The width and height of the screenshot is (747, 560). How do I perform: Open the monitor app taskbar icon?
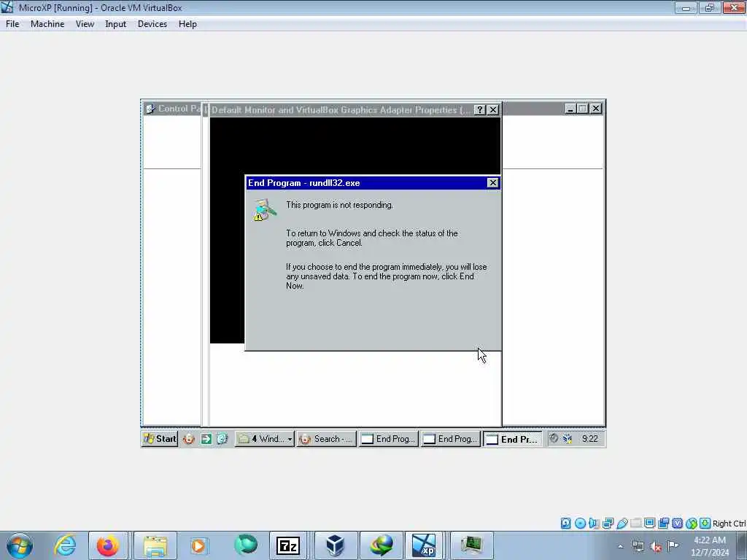(x=471, y=545)
